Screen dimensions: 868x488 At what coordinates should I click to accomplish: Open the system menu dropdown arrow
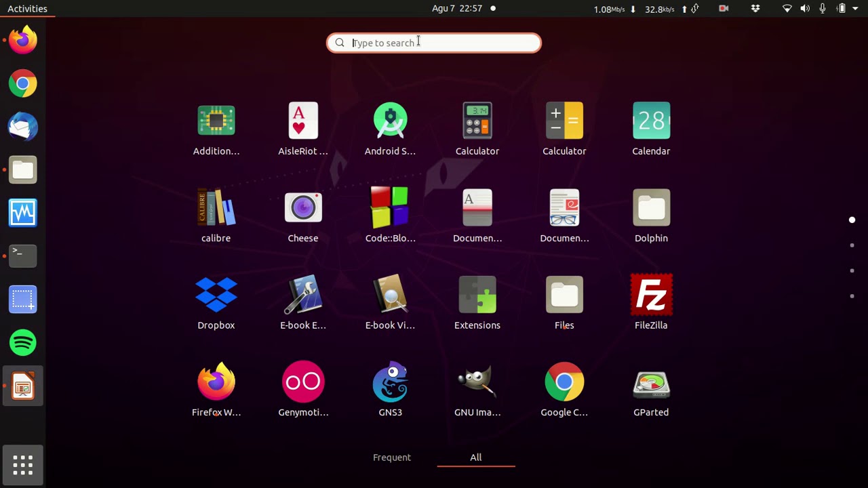coord(856,9)
